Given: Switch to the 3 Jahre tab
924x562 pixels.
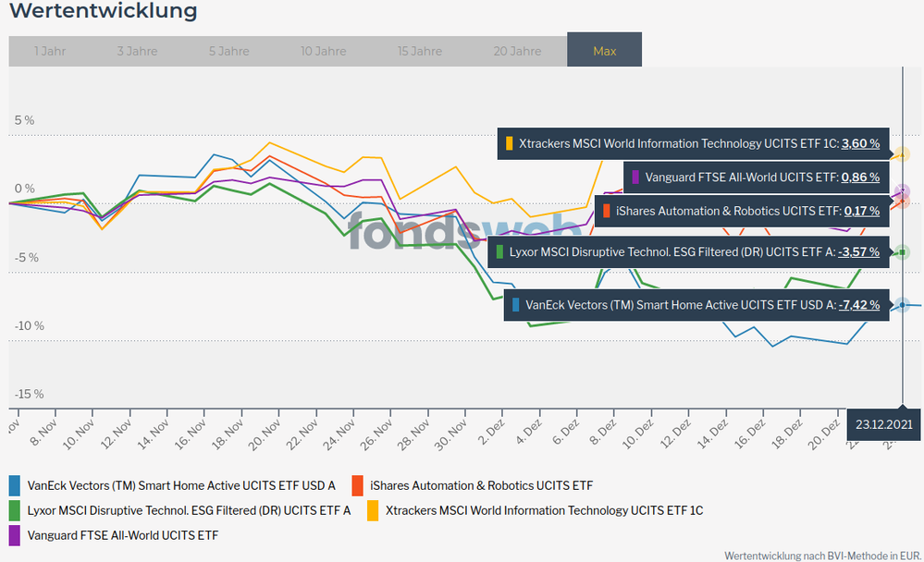Looking at the screenshot, I should coord(137,51).
